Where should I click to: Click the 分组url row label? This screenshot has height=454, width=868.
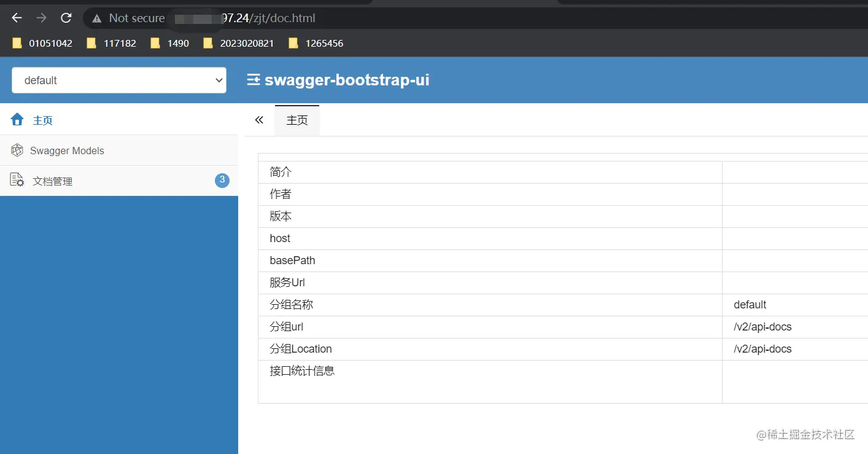287,327
